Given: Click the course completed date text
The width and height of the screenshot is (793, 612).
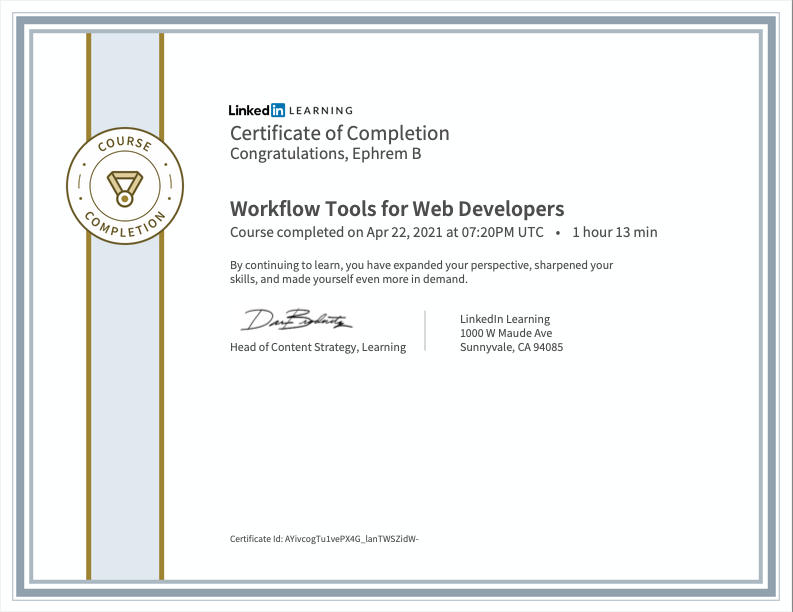Looking at the screenshot, I should 387,232.
